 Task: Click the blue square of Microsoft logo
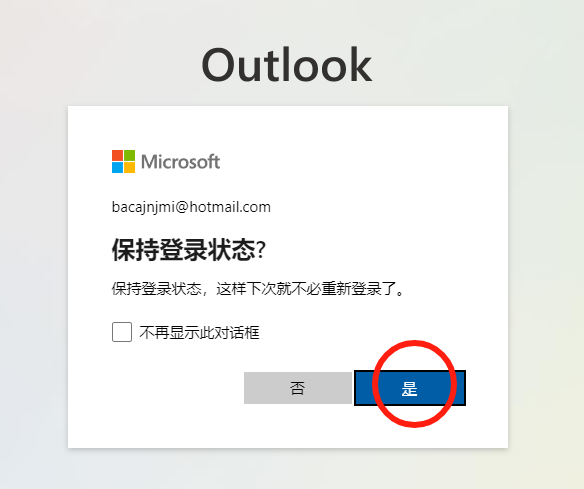(x=117, y=168)
